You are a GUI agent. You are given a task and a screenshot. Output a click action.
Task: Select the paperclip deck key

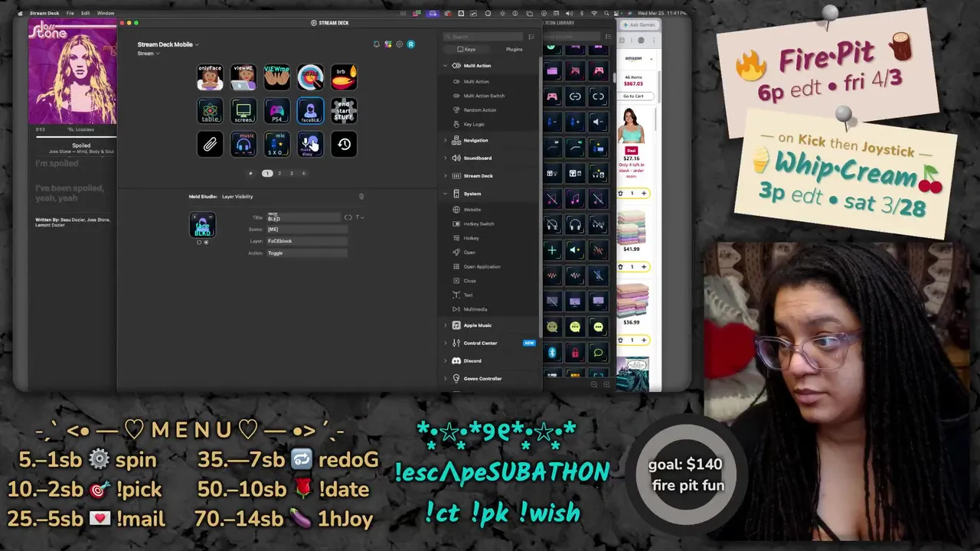coord(210,145)
